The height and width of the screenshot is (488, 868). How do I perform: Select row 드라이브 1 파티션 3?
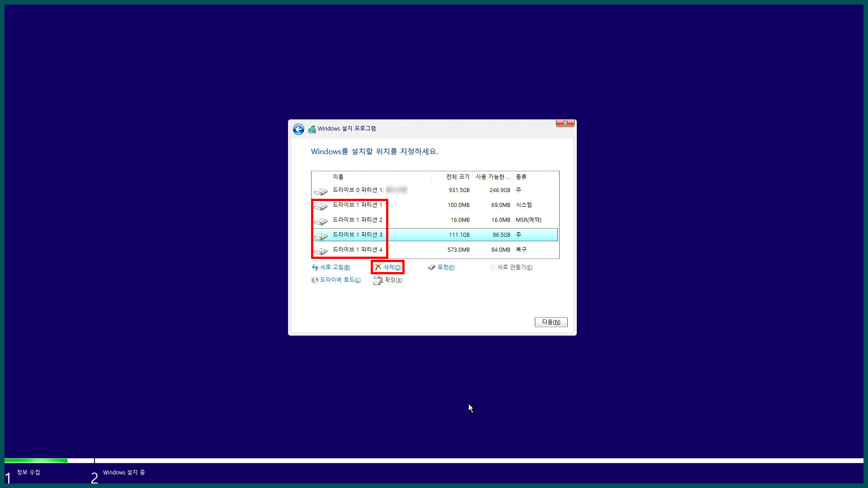pyautogui.click(x=435, y=235)
